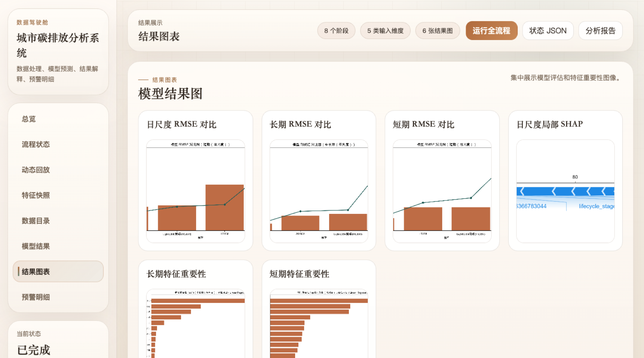Viewport: 644px width, 358px height.
Task: Open the 分析报告 button
Action: point(600,31)
